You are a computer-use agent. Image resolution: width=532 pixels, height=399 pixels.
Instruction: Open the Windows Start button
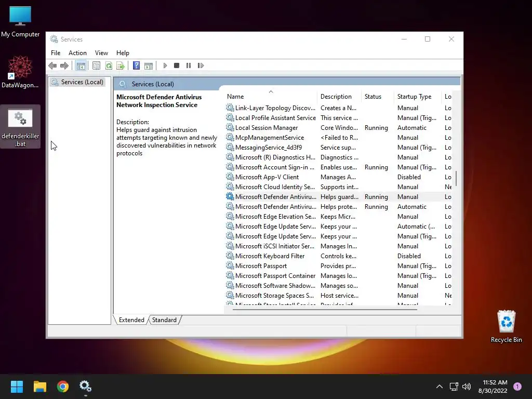click(x=17, y=387)
